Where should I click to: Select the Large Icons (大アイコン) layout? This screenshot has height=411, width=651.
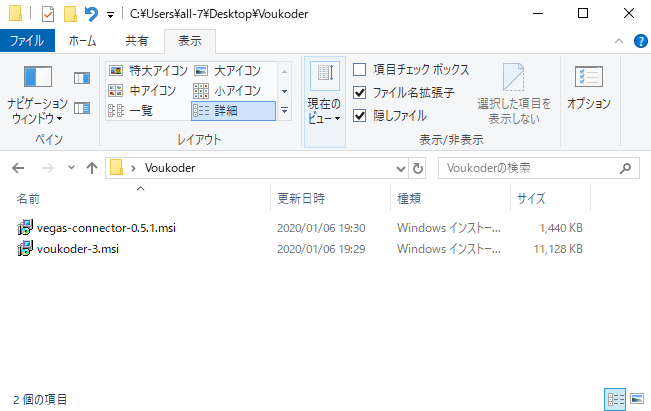pos(228,71)
